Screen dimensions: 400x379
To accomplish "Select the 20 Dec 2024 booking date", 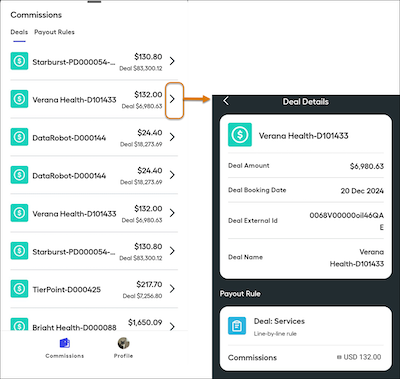I will 362,191.
